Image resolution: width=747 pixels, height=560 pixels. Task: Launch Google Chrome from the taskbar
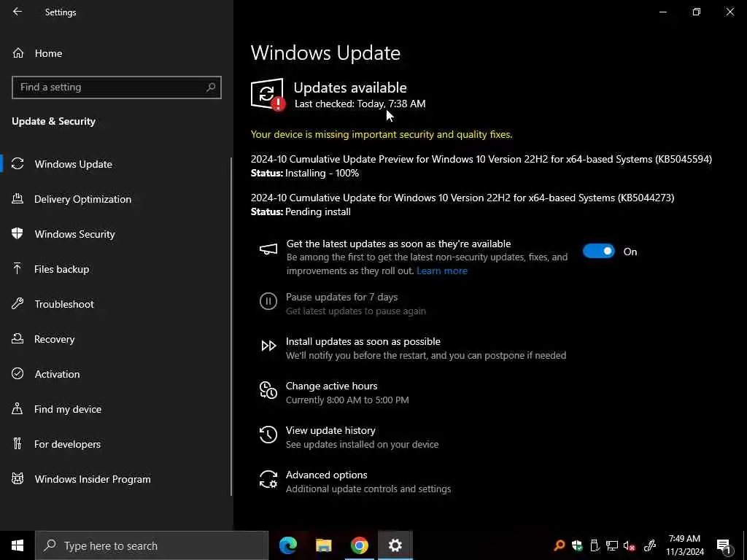[x=359, y=545]
